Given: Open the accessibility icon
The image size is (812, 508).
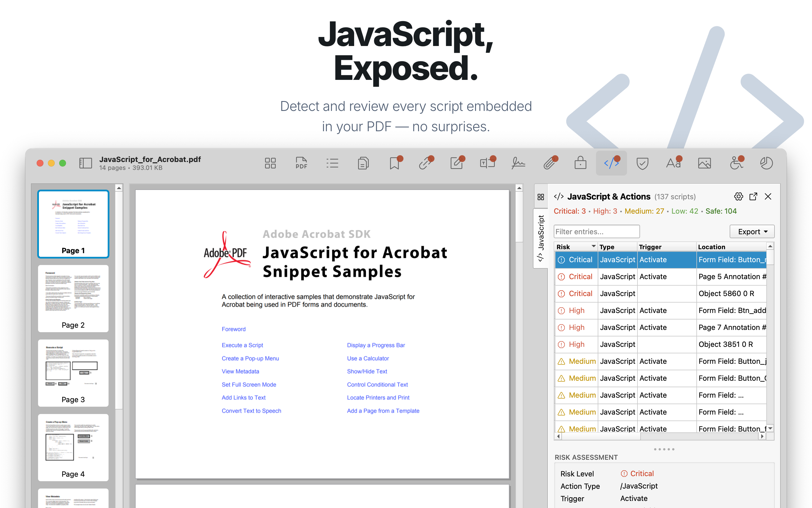Looking at the screenshot, I should [736, 163].
